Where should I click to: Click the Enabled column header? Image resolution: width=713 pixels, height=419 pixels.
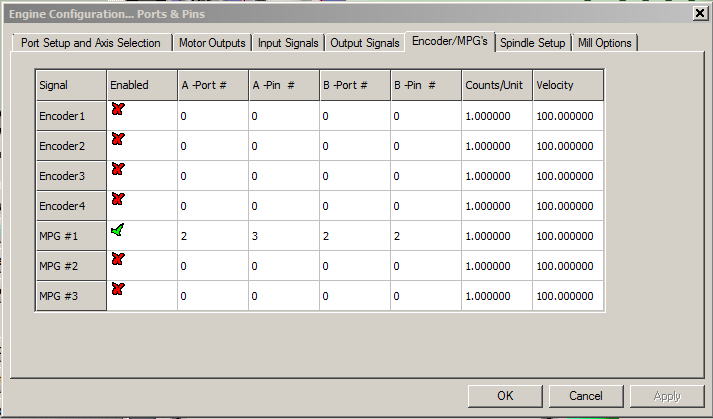[x=142, y=85]
